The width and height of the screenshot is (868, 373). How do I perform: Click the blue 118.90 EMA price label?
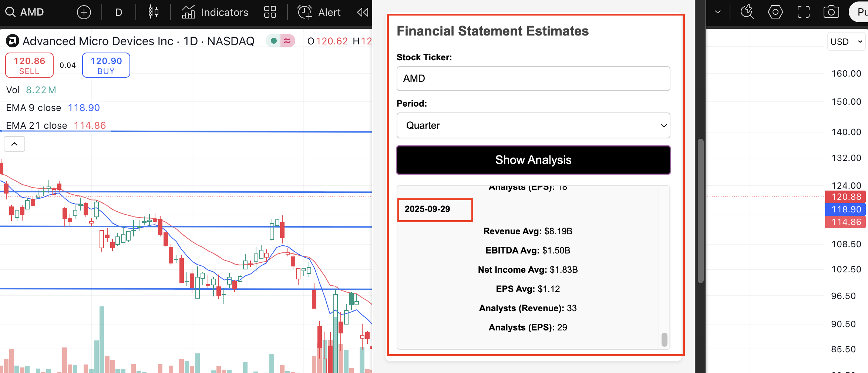coord(846,209)
